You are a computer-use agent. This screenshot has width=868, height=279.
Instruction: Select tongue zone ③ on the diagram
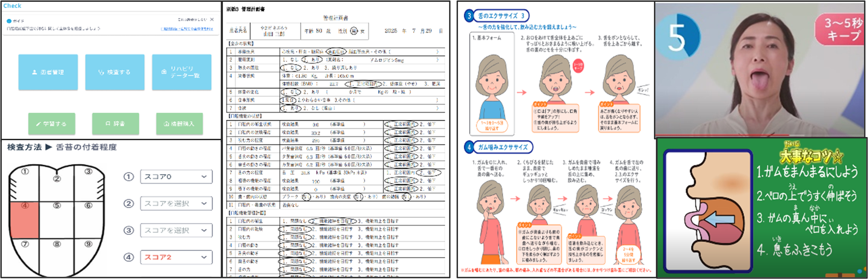[88, 184]
